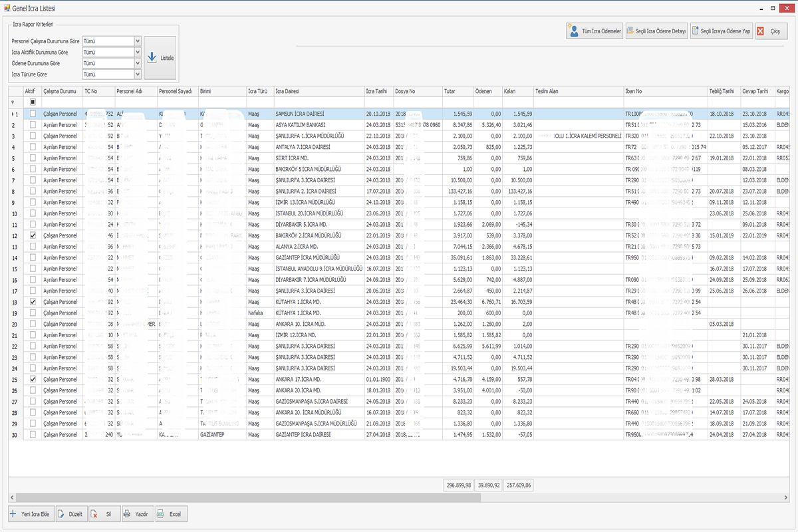Click the Listele download arrow icon

[x=151, y=57]
